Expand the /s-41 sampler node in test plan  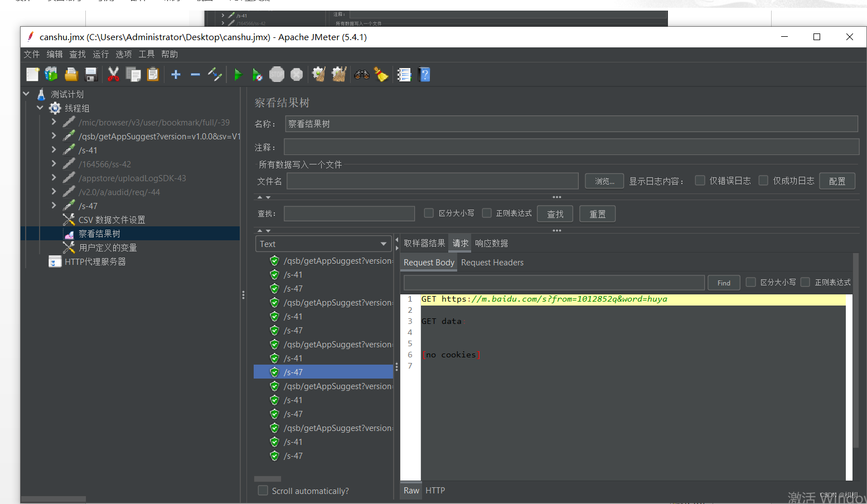54,149
